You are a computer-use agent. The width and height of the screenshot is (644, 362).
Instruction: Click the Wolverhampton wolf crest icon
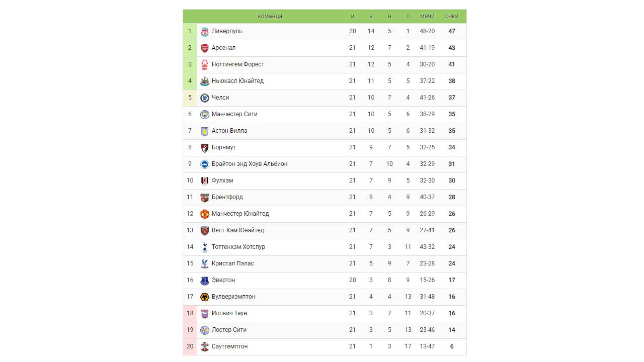coord(205,297)
